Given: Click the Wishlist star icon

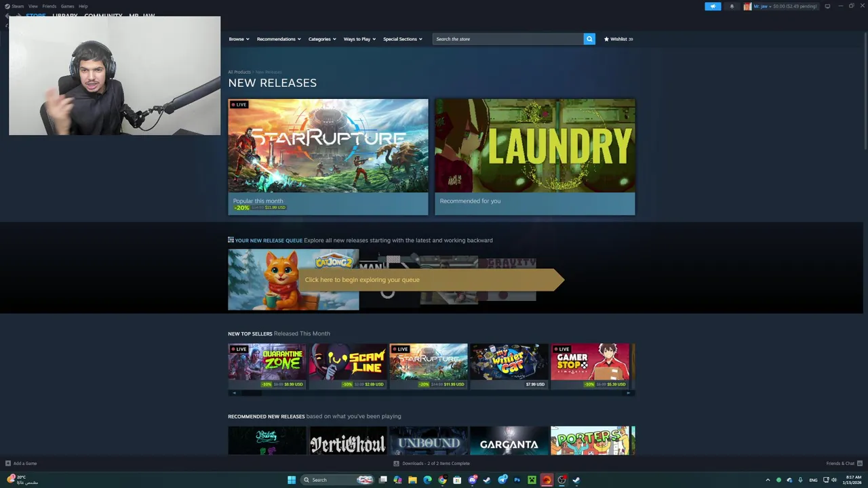Looking at the screenshot, I should 606,39.
